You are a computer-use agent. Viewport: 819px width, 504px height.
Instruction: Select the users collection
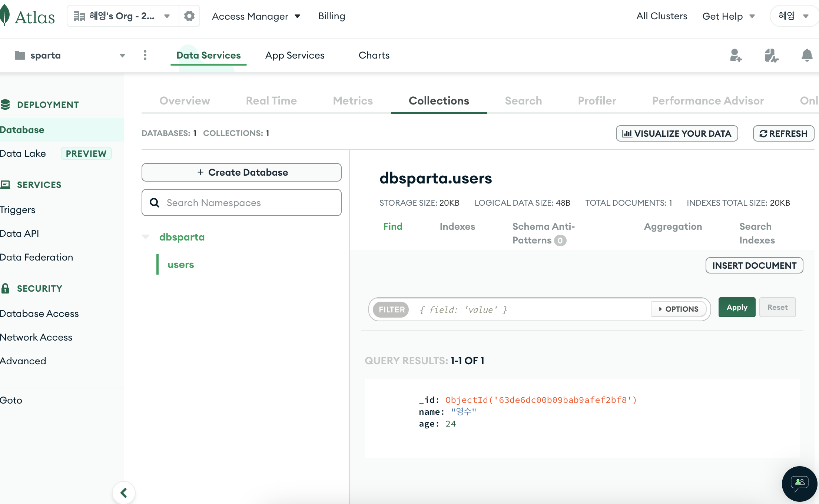180,264
